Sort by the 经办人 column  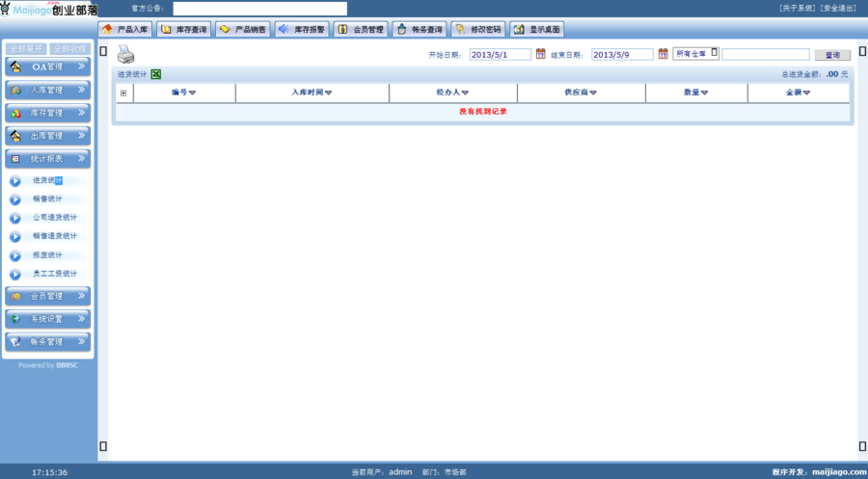pos(453,93)
